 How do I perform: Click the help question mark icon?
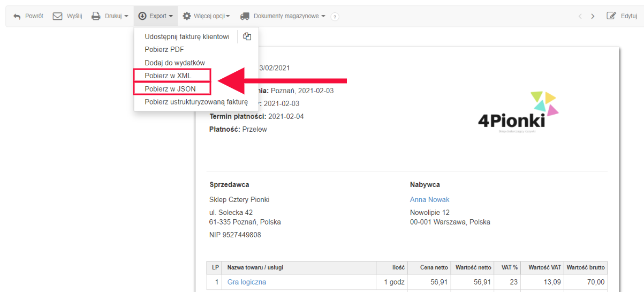coord(335,17)
